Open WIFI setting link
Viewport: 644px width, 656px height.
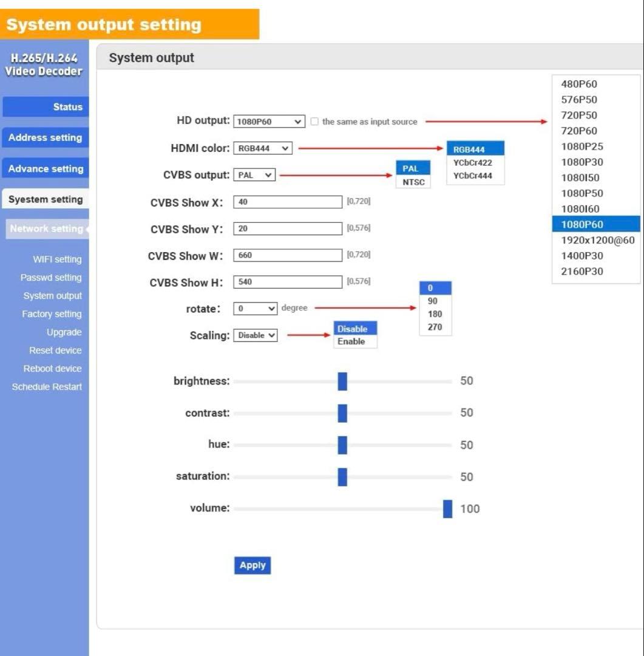[x=57, y=259]
